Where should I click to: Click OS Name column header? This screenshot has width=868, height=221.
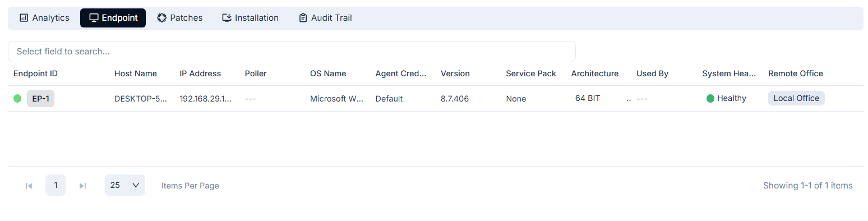[x=328, y=73]
